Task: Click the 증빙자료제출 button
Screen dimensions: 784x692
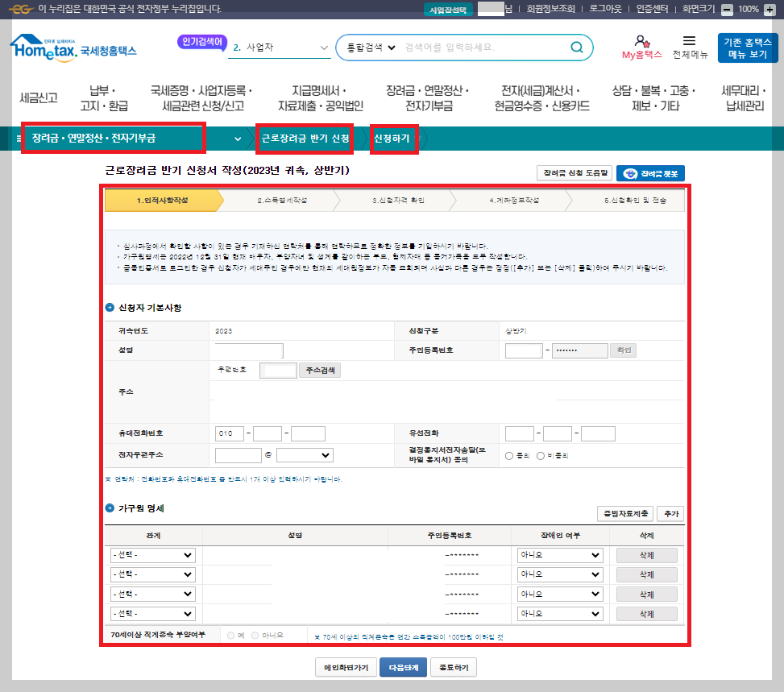Action: pos(625,513)
